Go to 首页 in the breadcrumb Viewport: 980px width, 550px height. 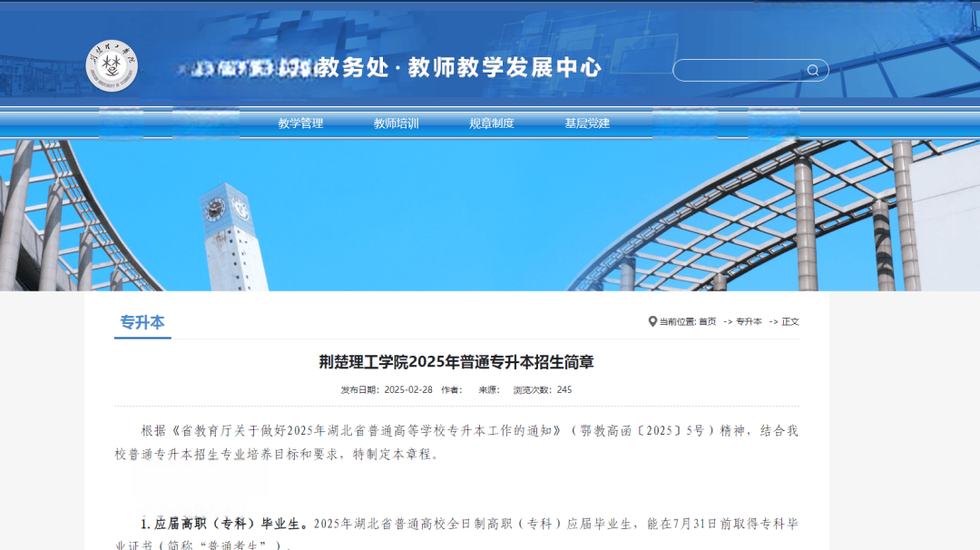(x=708, y=321)
